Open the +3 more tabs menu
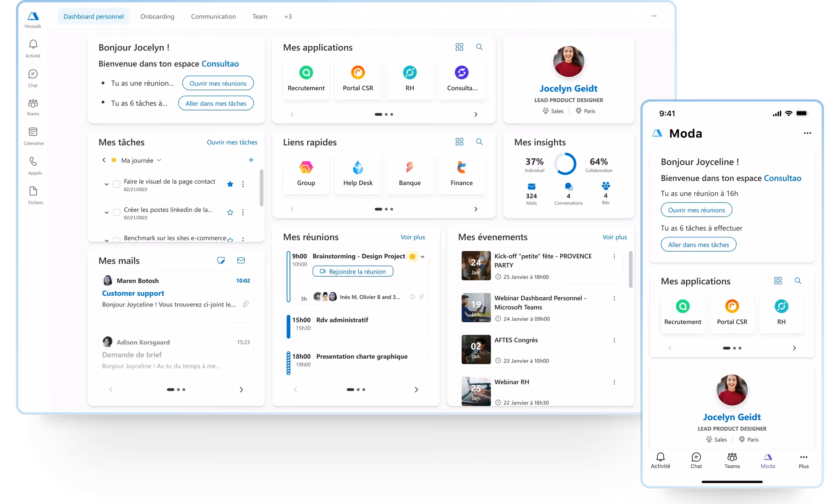This screenshot has height=504, width=840. (288, 16)
